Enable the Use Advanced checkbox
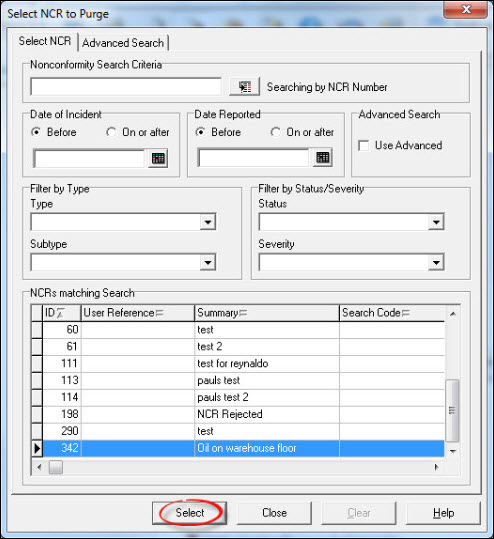Image resolution: width=494 pixels, height=539 pixels. point(363,145)
